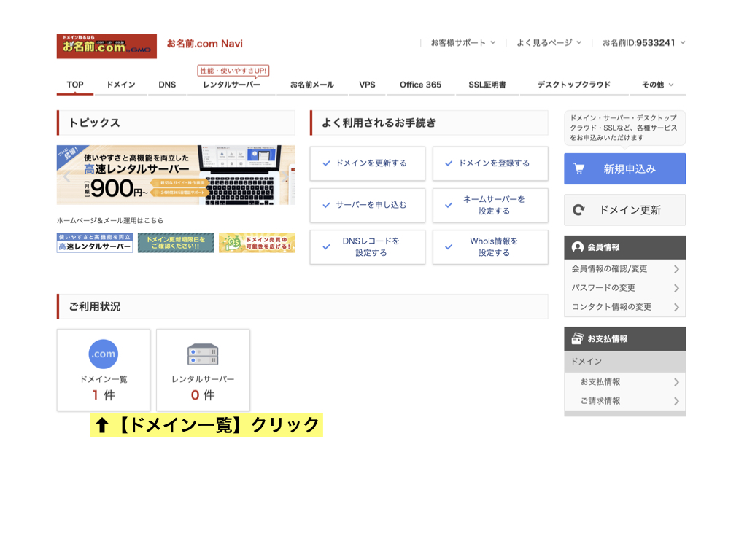Select the VPS tab

tap(368, 85)
